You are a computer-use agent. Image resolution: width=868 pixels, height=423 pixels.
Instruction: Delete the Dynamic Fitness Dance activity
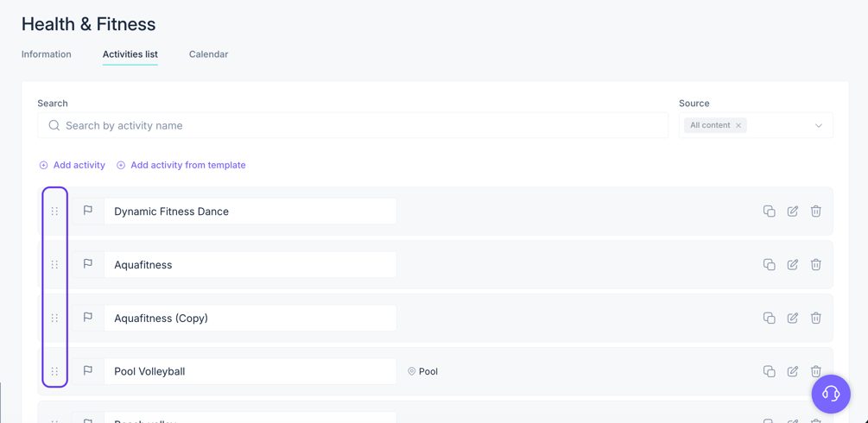point(816,211)
